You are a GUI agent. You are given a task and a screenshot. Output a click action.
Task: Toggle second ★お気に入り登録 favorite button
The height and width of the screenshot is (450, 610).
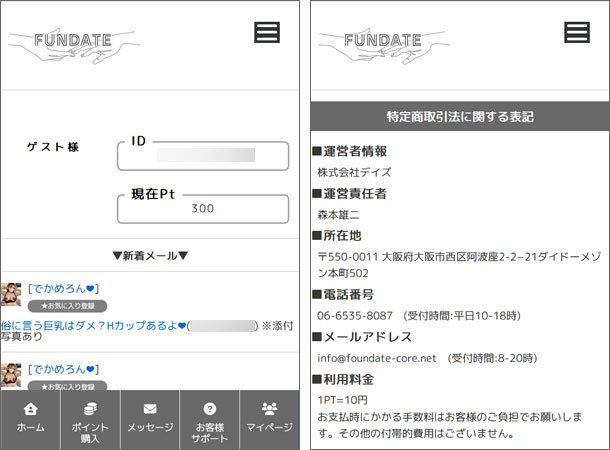click(x=67, y=385)
